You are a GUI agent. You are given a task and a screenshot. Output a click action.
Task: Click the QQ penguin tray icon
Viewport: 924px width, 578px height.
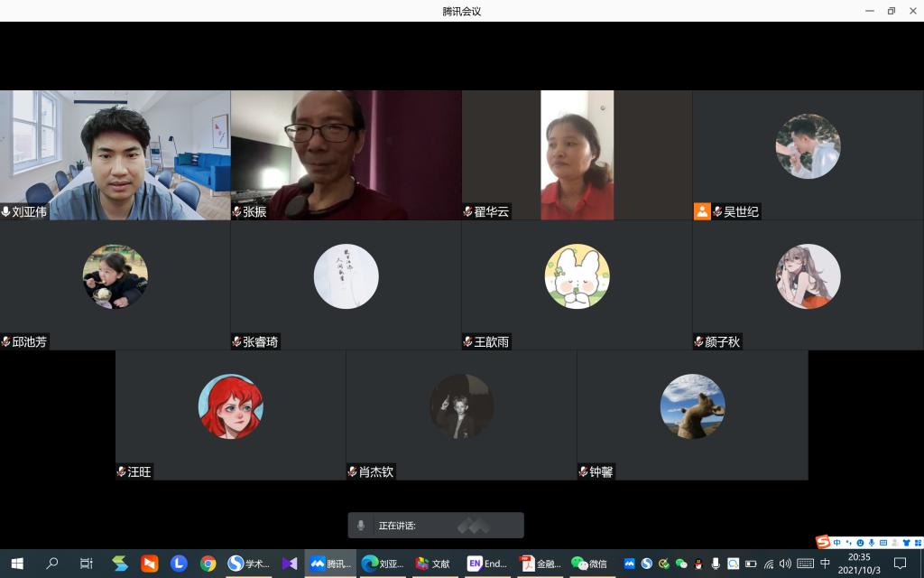click(x=698, y=564)
